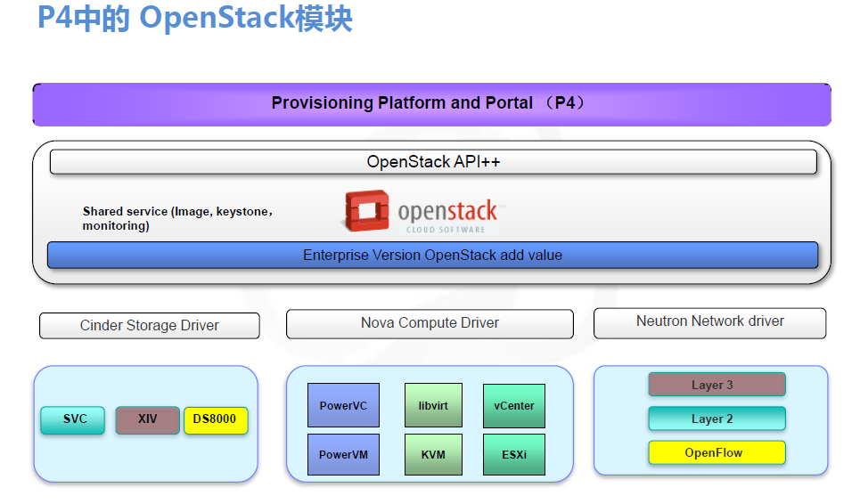Click the yellow OpenFlow block
Image resolution: width=860 pixels, height=504 pixels.
[717, 452]
